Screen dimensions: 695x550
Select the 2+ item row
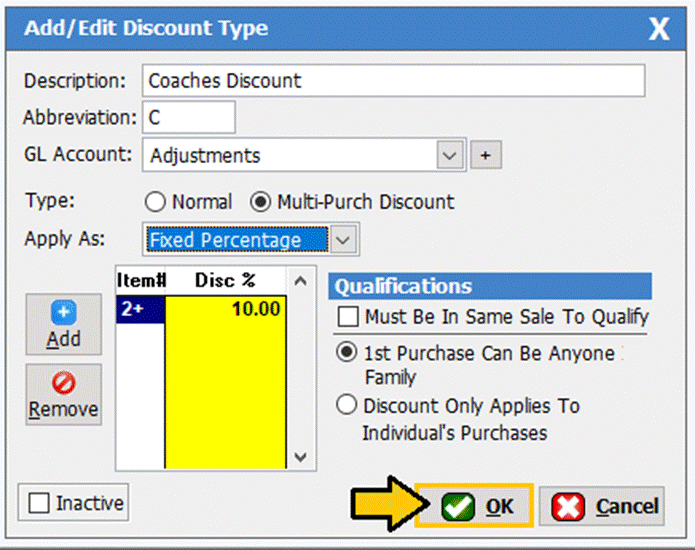pyautogui.click(x=140, y=309)
